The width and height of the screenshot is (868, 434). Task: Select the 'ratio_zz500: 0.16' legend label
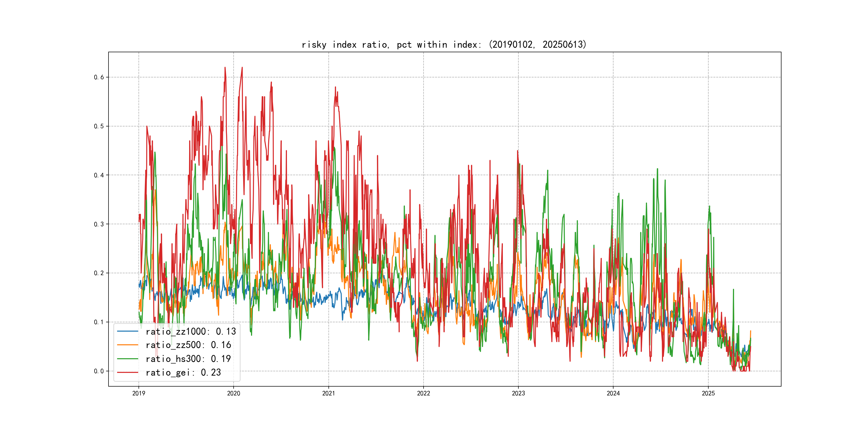(188, 345)
